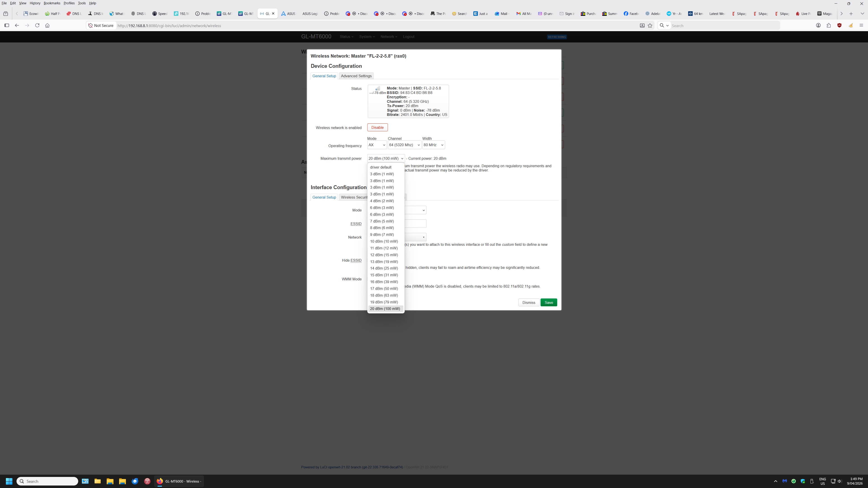
Task: Click the green Save button
Action: pyautogui.click(x=548, y=303)
